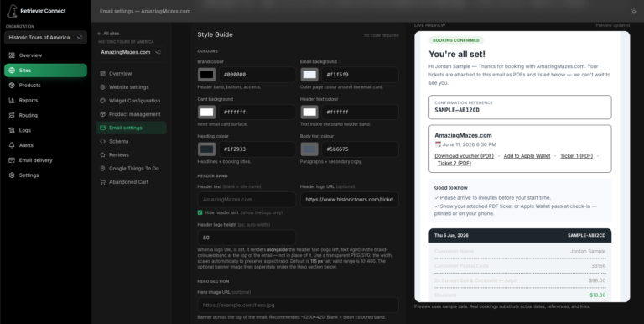Go back via the All sites link
This screenshot has height=324, width=644.
108,34
